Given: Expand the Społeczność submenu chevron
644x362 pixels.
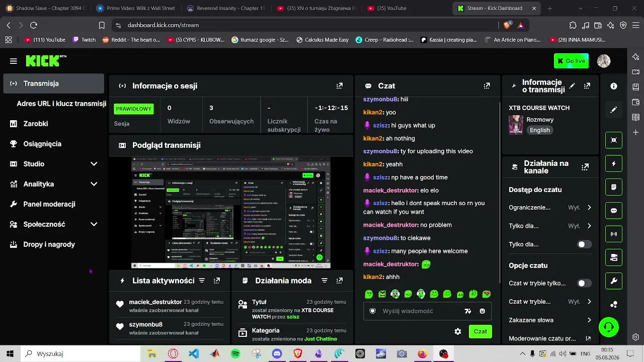Looking at the screenshot, I should [x=94, y=224].
